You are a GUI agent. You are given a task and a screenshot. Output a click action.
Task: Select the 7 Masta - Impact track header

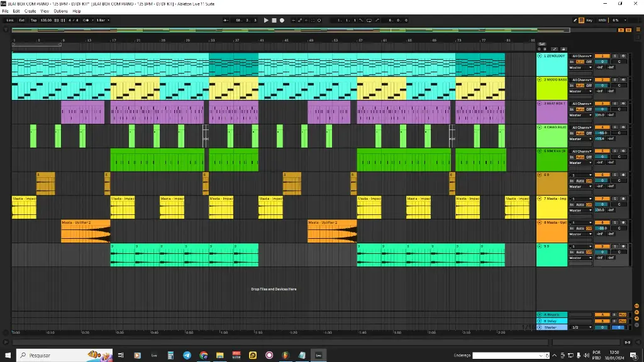(552, 207)
